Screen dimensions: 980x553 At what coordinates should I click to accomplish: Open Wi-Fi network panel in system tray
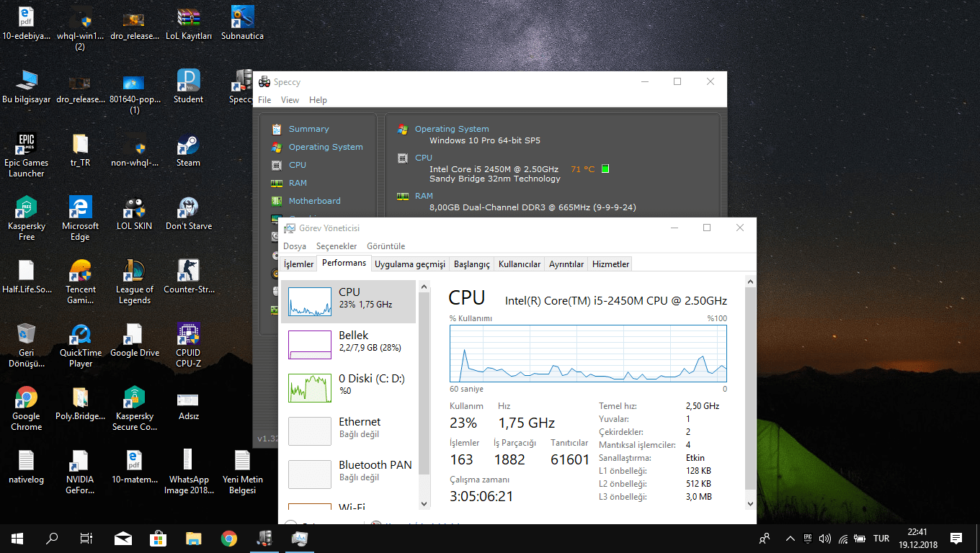(x=842, y=539)
